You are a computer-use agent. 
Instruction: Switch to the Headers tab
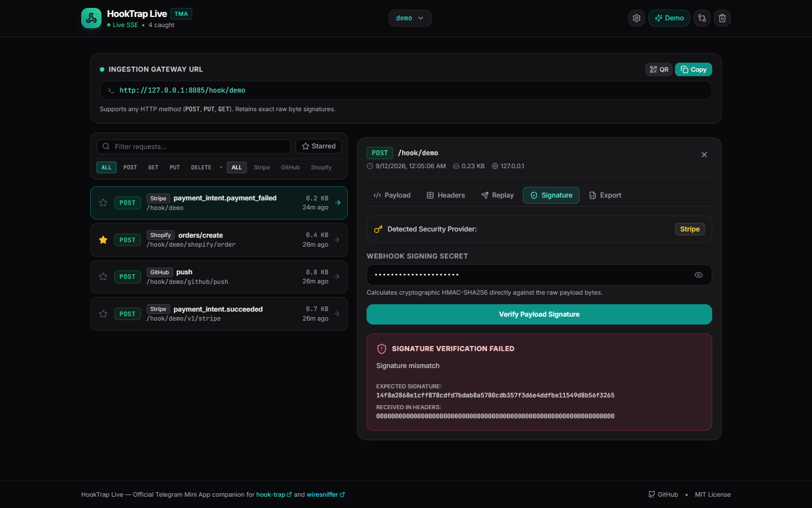(x=446, y=195)
